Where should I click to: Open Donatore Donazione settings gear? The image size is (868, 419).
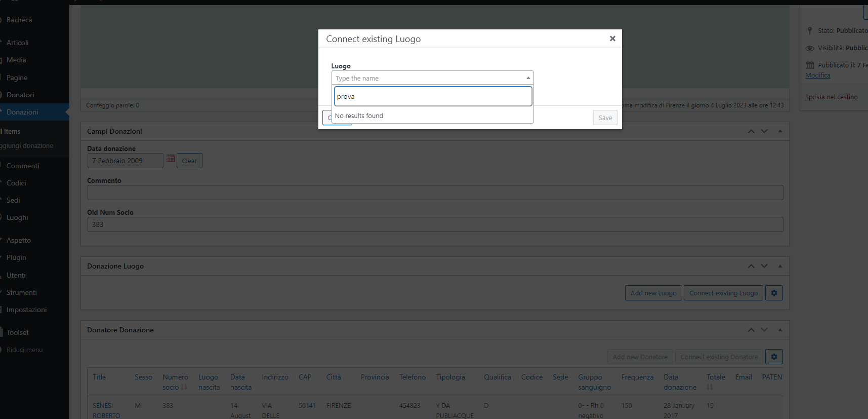774,357
